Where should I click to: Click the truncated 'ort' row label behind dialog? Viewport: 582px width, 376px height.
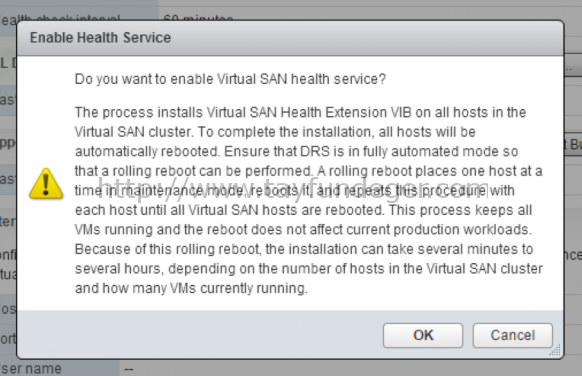[8, 339]
